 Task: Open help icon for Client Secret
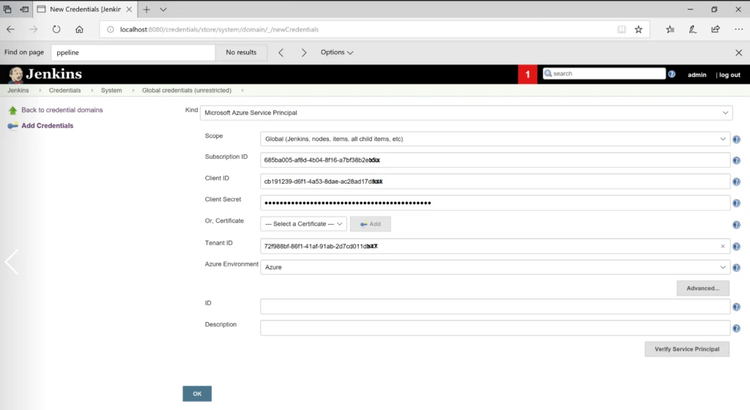[737, 203]
